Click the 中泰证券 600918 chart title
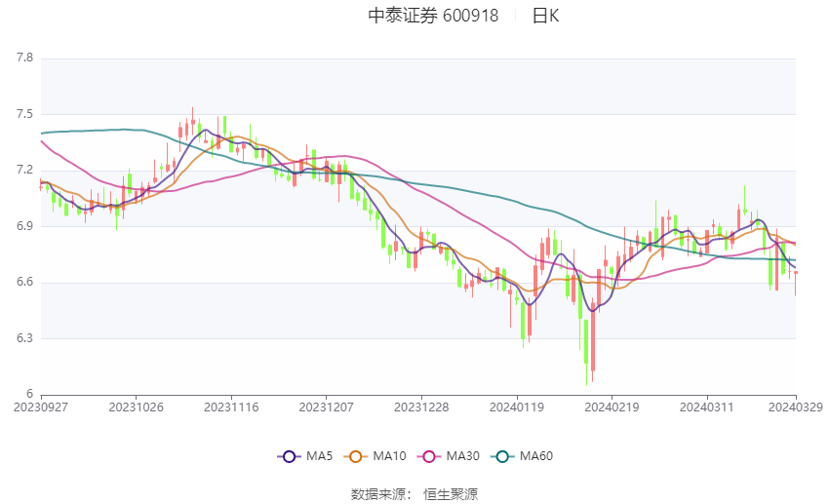Image resolution: width=829 pixels, height=504 pixels. click(x=433, y=16)
